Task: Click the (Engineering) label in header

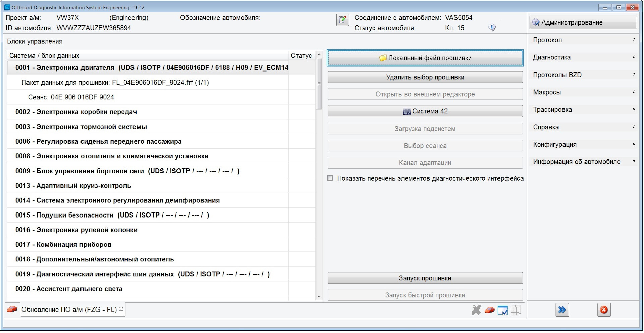Action: [x=129, y=18]
